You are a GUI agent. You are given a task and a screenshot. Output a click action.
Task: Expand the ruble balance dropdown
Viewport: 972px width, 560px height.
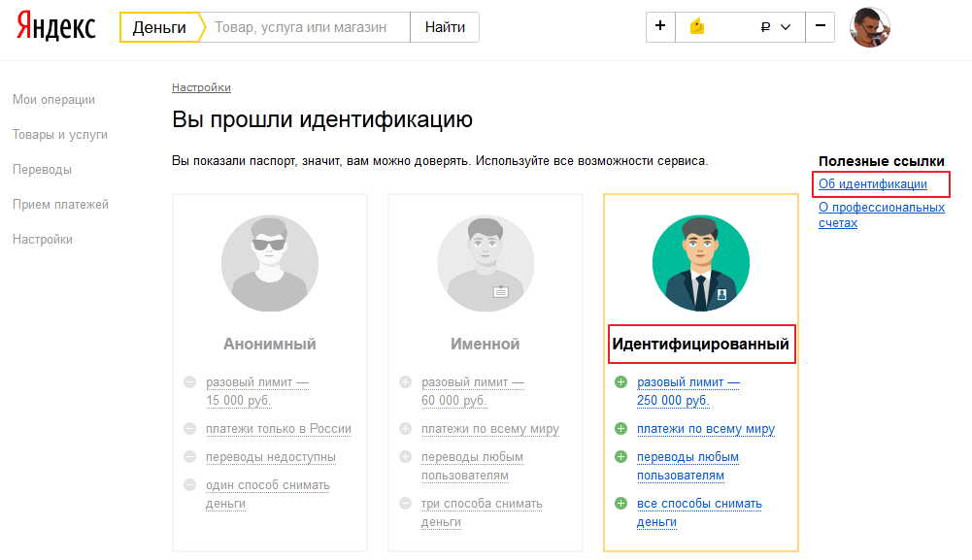pos(777,27)
